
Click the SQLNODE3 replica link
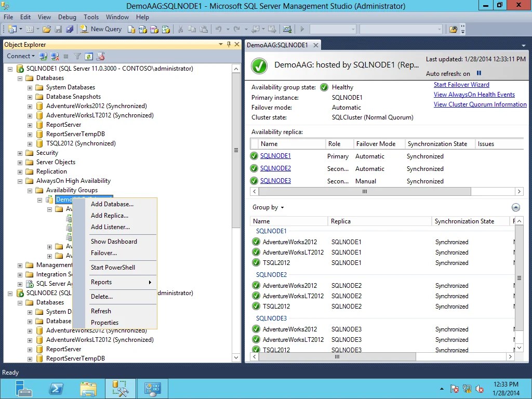(275, 181)
